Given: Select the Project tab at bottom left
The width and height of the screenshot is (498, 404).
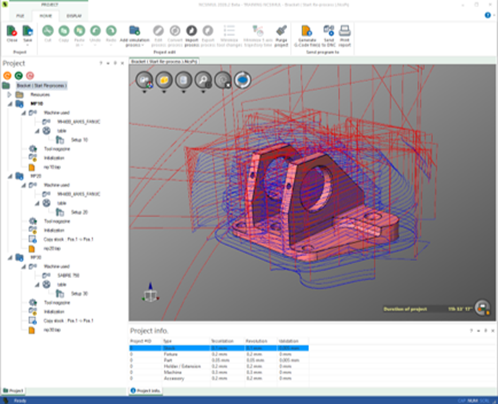Looking at the screenshot, I should pyautogui.click(x=13, y=391).
